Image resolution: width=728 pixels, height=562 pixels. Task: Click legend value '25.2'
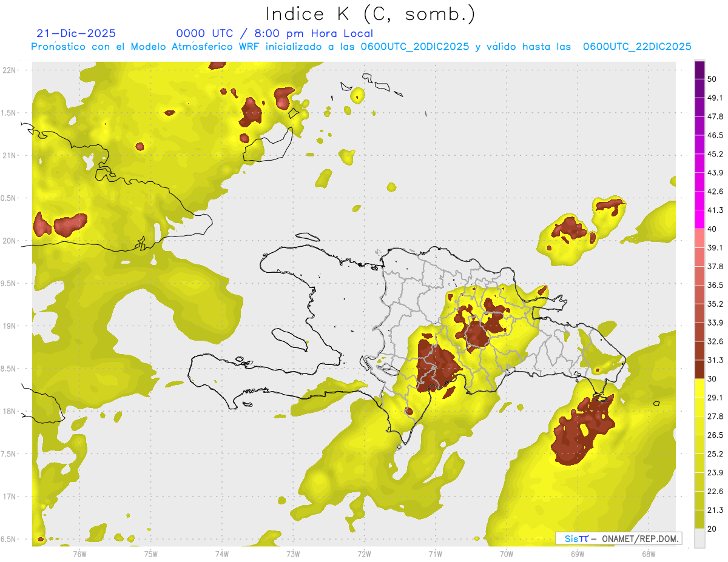pyautogui.click(x=715, y=454)
